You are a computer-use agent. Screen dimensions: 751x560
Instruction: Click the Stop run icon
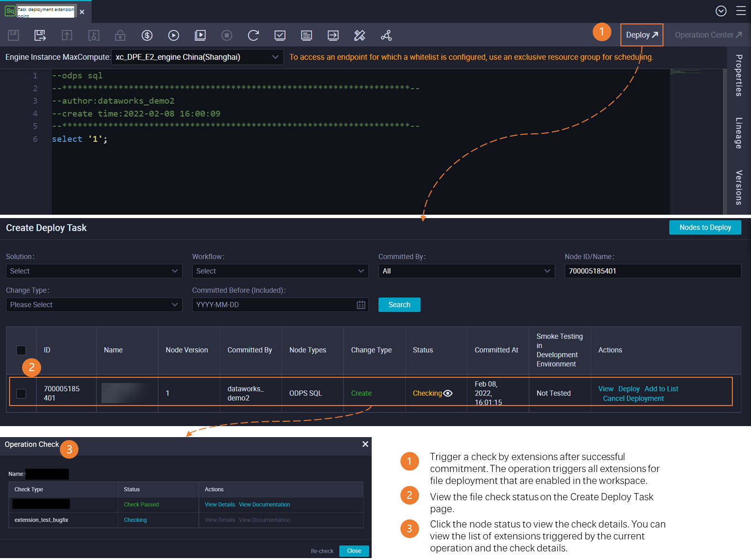coord(227,35)
